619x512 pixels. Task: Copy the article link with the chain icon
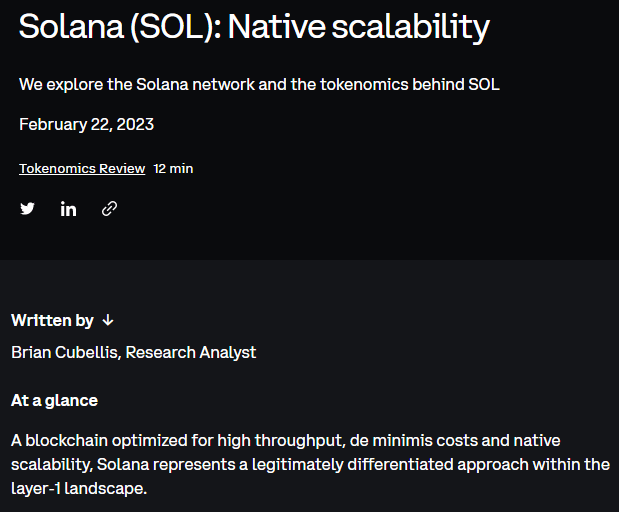[109, 208]
